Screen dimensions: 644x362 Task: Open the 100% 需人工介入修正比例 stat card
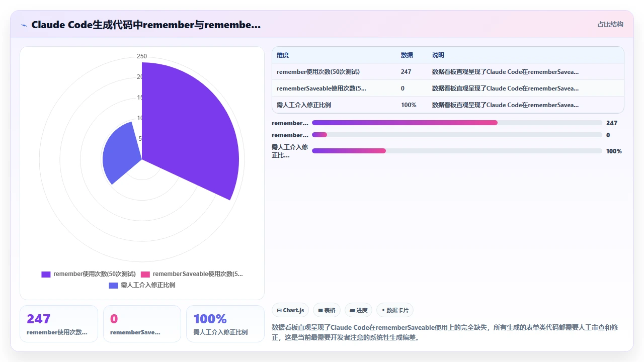pos(225,324)
